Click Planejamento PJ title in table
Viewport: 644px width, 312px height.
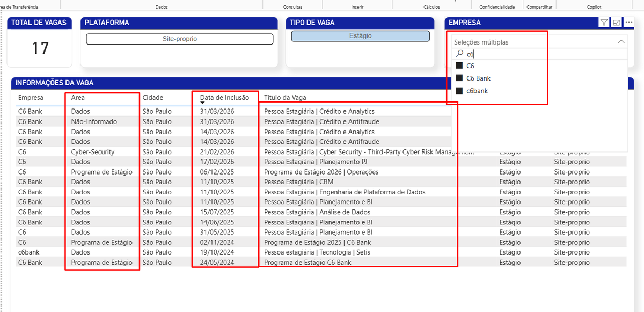[316, 162]
